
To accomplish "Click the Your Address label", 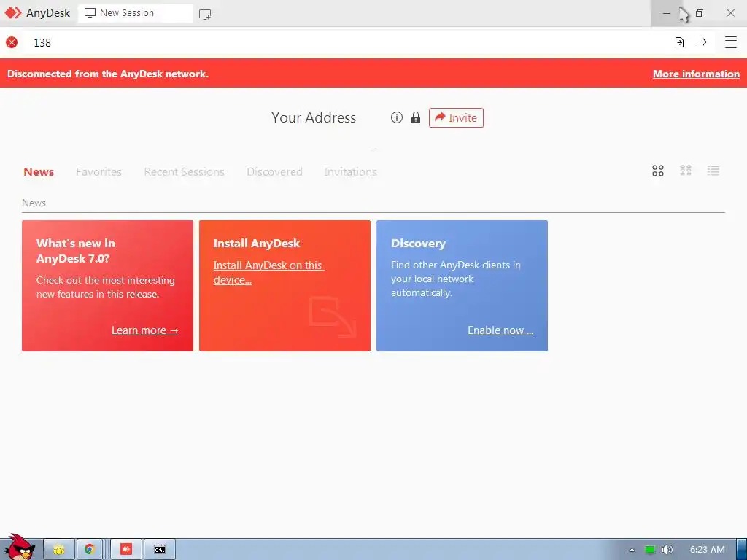I will [x=314, y=117].
